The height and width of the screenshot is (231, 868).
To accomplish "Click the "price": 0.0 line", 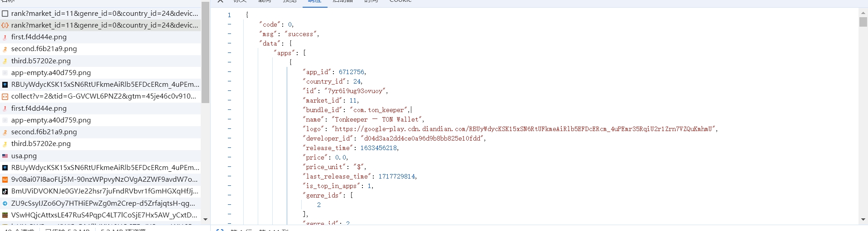I will [x=325, y=157].
